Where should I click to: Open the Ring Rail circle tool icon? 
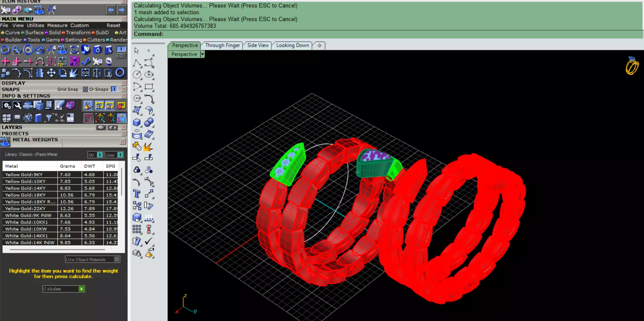point(5,50)
